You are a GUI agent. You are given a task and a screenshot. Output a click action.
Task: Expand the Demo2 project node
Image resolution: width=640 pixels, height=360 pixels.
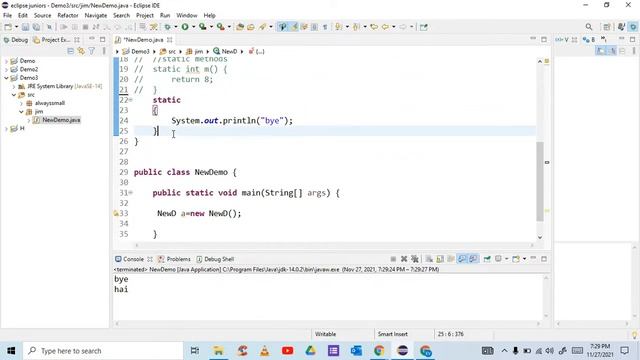[x=6, y=69]
